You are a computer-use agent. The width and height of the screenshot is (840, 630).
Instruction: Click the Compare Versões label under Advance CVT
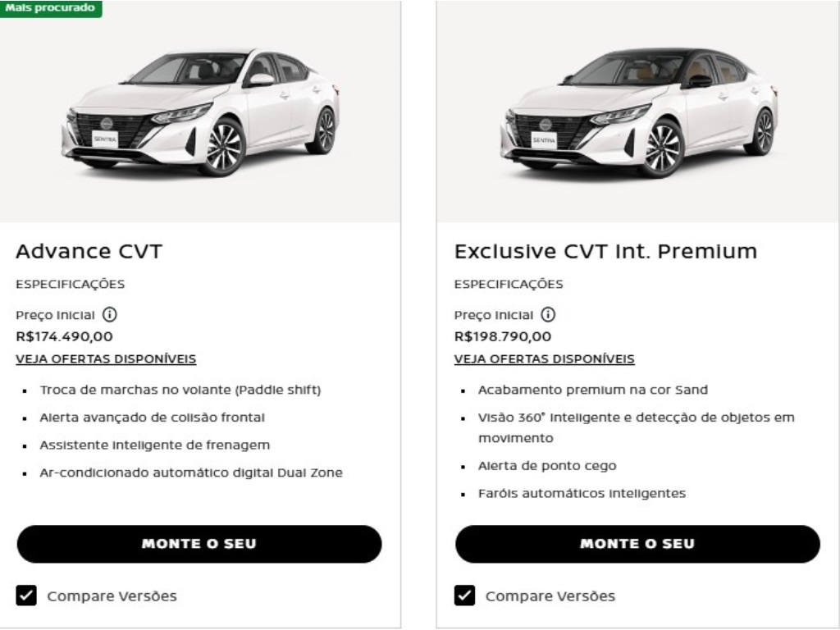point(112,596)
